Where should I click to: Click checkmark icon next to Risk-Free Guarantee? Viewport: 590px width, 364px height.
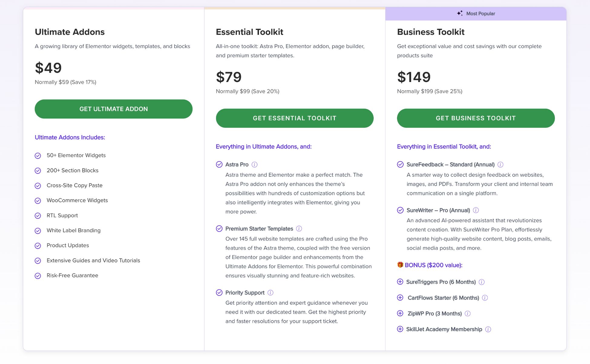coord(38,276)
